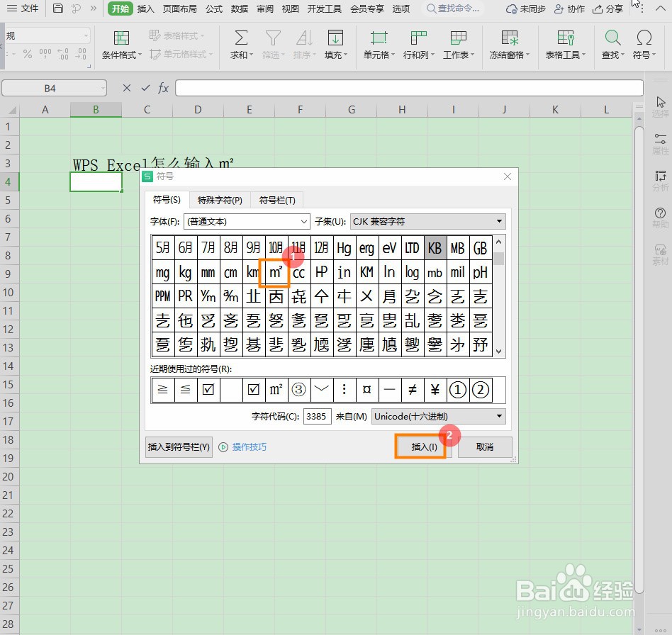Open the 开发工具 ribbon tab
The height and width of the screenshot is (635, 672).
pyautogui.click(x=325, y=9)
